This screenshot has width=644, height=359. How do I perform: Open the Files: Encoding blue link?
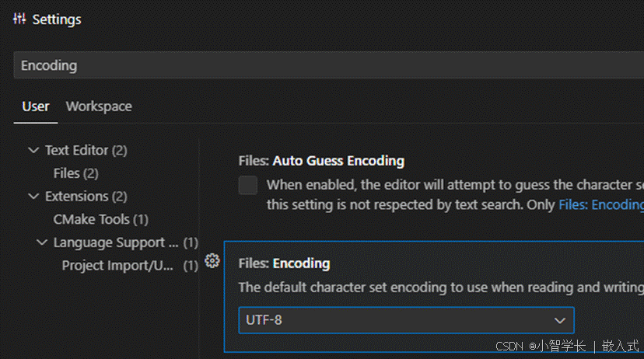[600, 205]
